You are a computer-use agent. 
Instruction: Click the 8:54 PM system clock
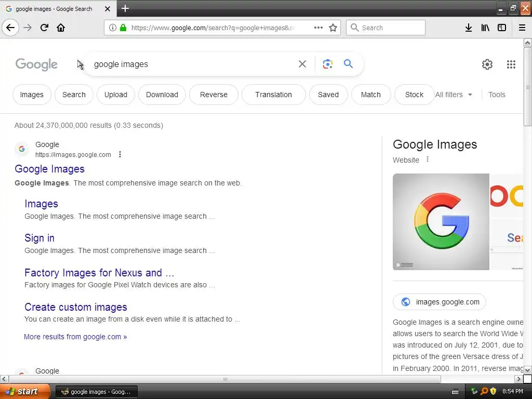[513, 391]
